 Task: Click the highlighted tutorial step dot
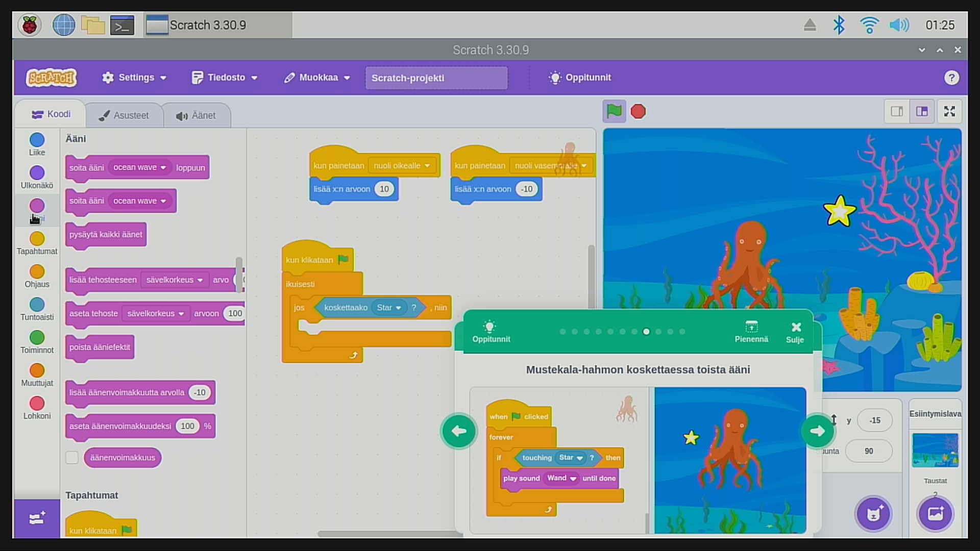point(646,332)
